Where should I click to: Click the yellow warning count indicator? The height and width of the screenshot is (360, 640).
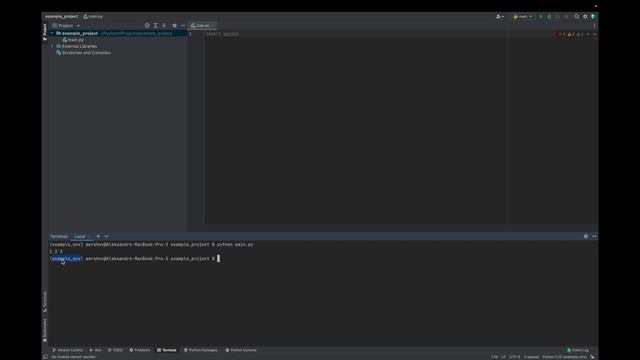(x=571, y=34)
